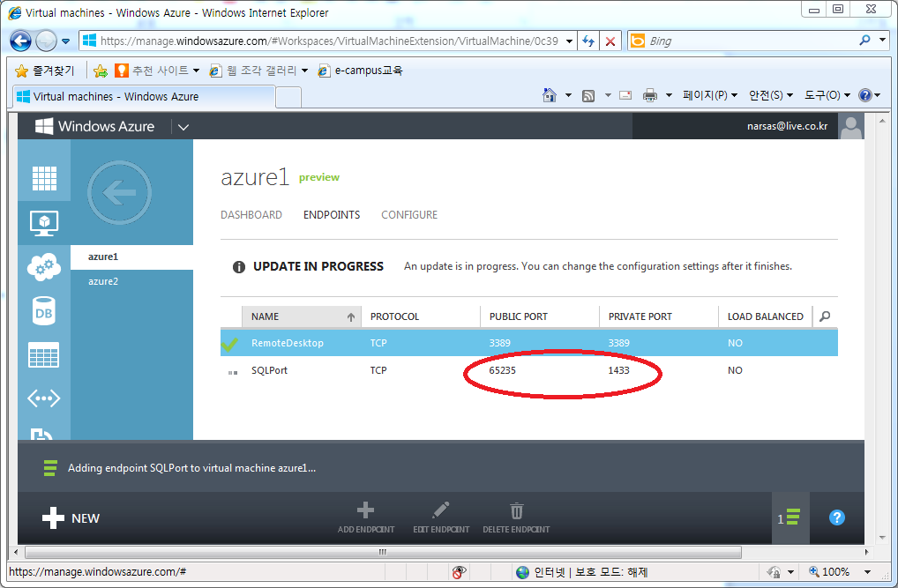The height and width of the screenshot is (588, 898).
Task: Sort endpoints by NAME column
Action: 302,316
